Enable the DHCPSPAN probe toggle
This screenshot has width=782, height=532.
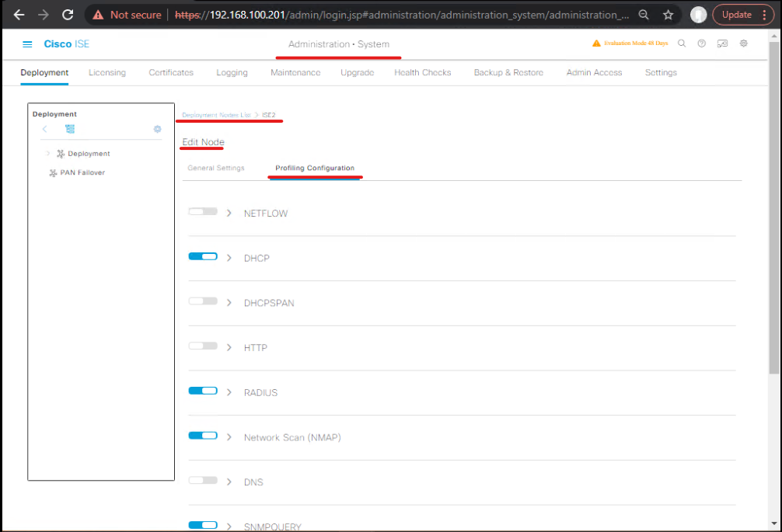[x=203, y=301]
